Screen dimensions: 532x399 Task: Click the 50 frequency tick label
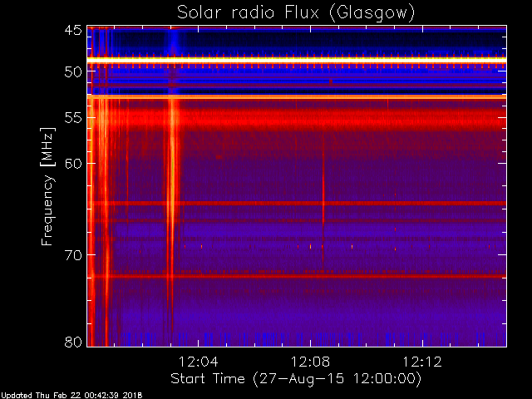(x=73, y=72)
